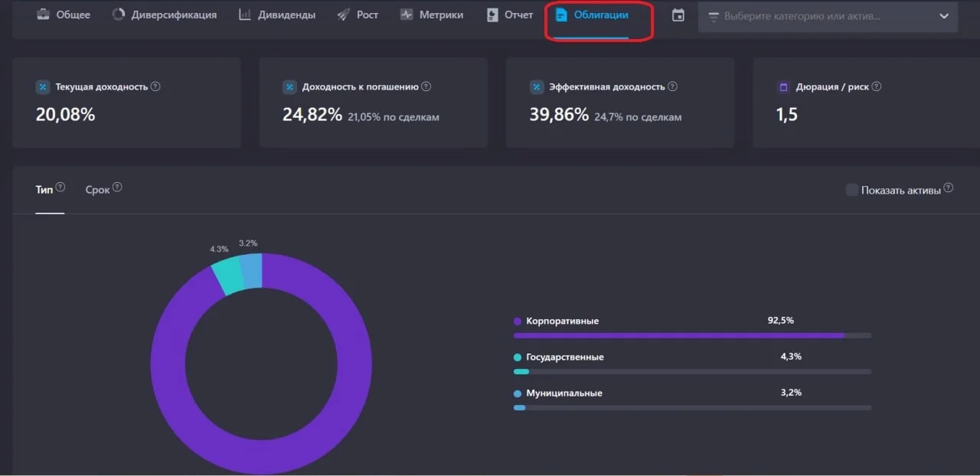Click the 4,3% value in the legend
This screenshot has width=980, height=476.
791,356
